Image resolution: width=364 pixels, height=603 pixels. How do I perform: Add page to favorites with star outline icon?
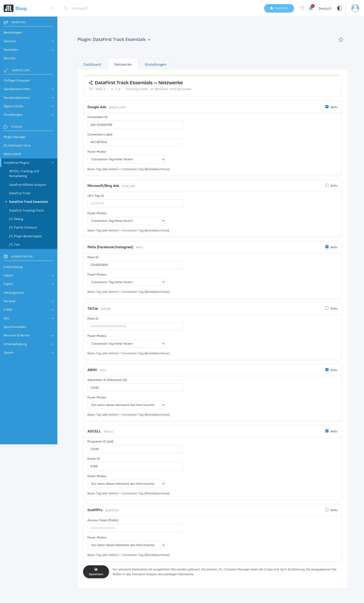[x=341, y=39]
